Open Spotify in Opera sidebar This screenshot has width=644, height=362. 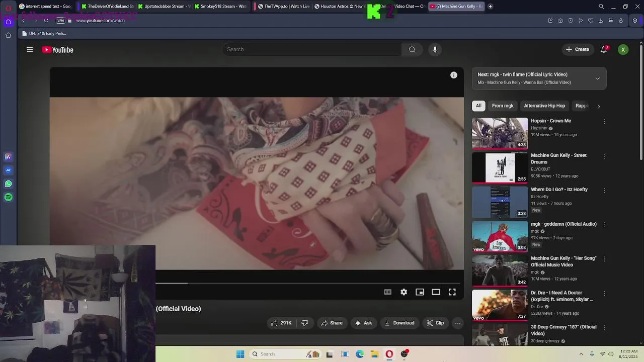click(x=8, y=198)
